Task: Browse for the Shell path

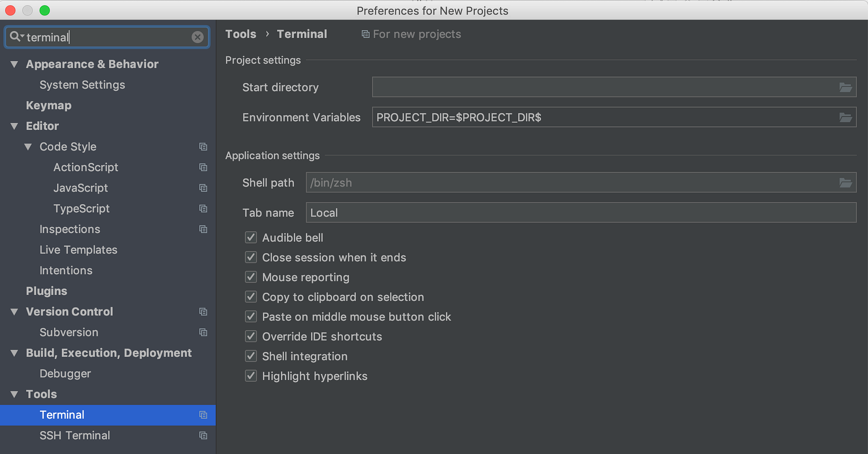Action: (845, 182)
